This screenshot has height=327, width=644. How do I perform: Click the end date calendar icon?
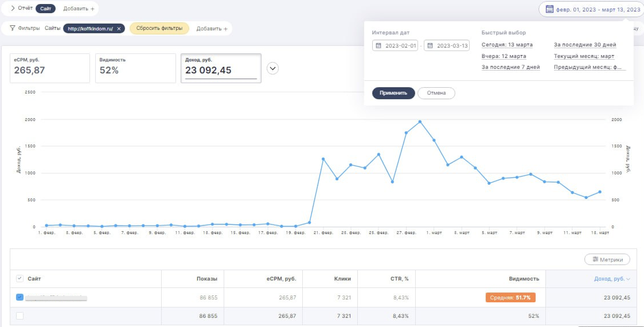coord(430,46)
